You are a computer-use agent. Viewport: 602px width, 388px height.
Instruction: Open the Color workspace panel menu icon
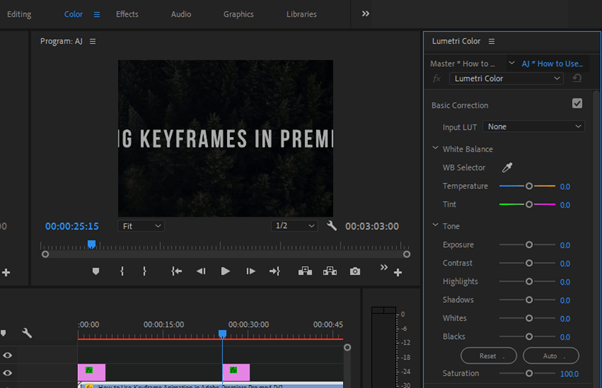[x=97, y=14]
